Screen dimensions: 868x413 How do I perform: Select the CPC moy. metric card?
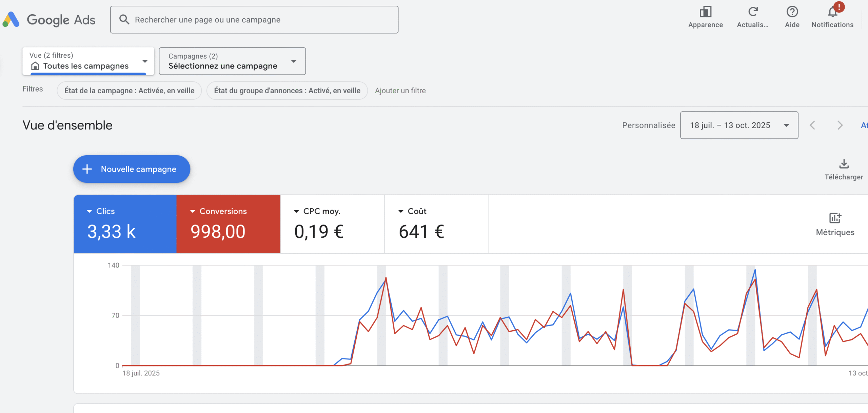pos(332,224)
